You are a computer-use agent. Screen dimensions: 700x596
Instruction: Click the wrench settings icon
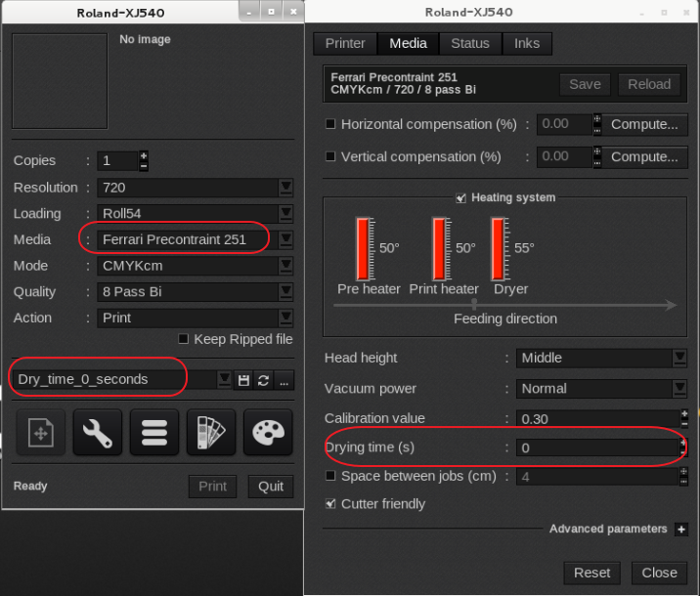[97, 433]
